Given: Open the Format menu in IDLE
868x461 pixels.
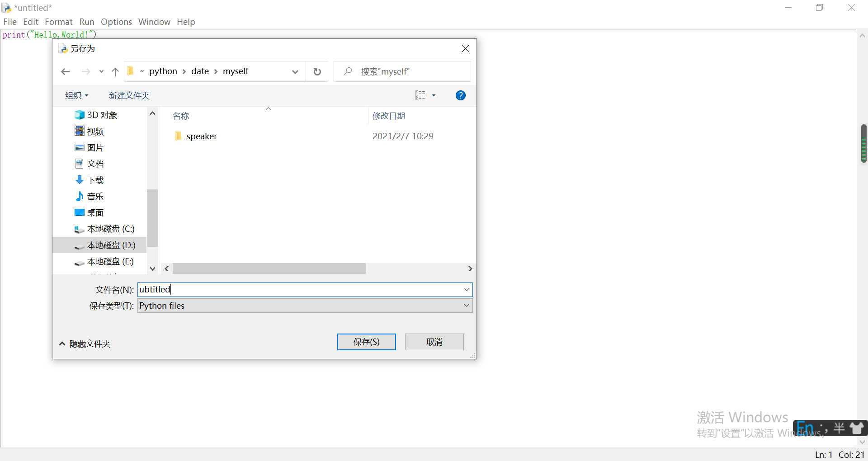Looking at the screenshot, I should coord(59,22).
